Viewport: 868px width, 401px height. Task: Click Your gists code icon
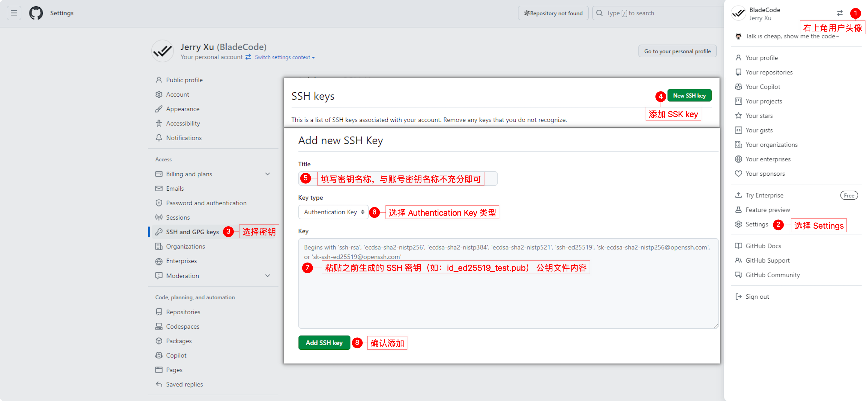click(738, 130)
